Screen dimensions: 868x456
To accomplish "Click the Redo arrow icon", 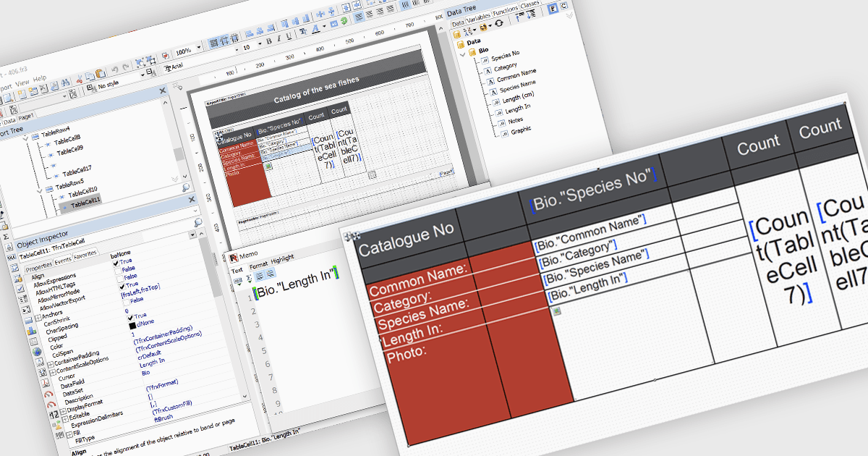I will 126,67.
